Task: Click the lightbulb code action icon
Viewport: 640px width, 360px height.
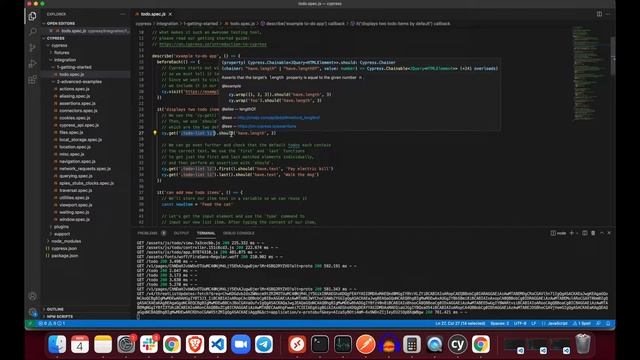Action: (x=155, y=133)
